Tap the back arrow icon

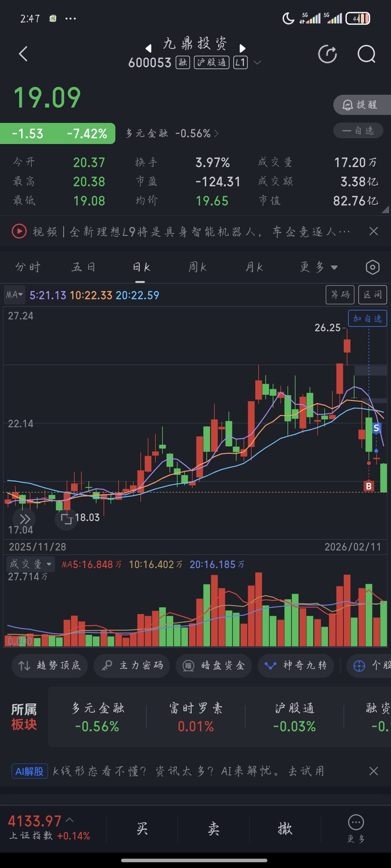(23, 54)
